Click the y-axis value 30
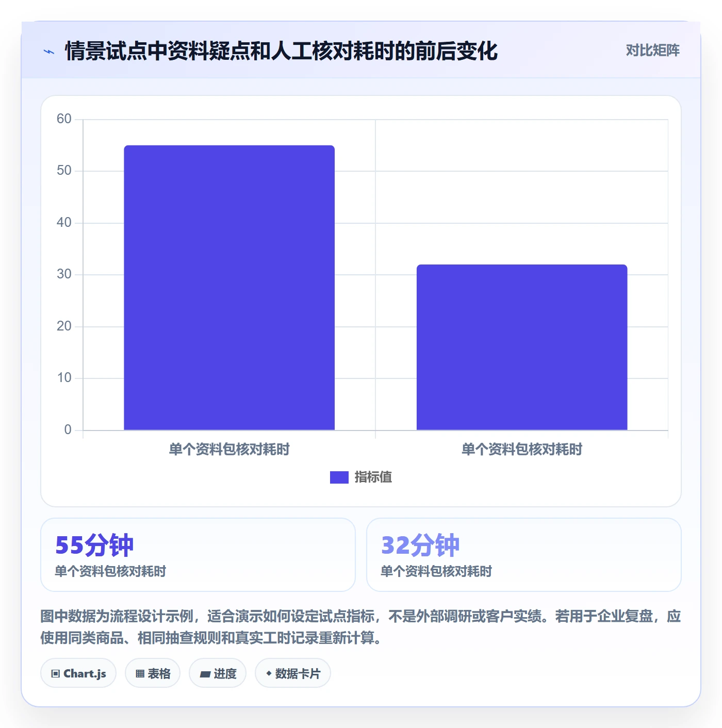The width and height of the screenshot is (722, 728). pos(64,274)
